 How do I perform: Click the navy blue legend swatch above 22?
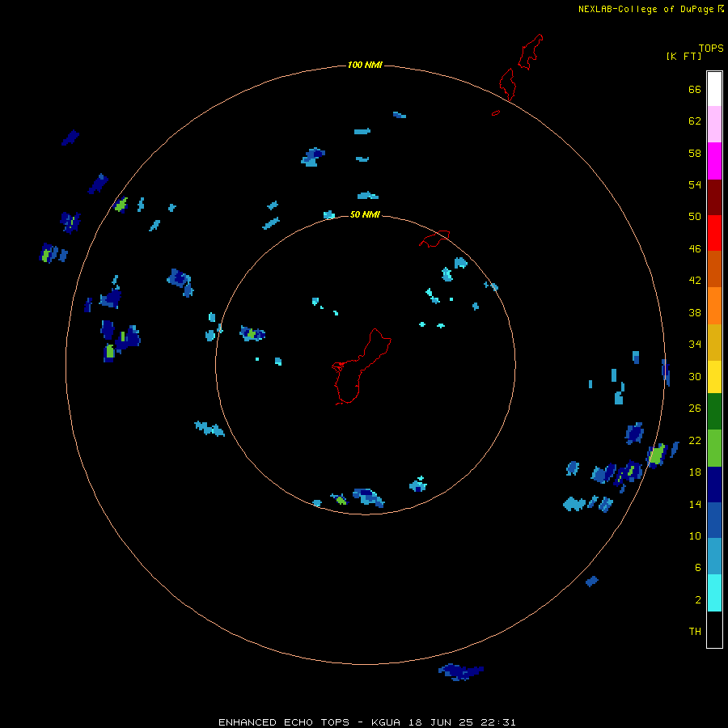pos(714,485)
